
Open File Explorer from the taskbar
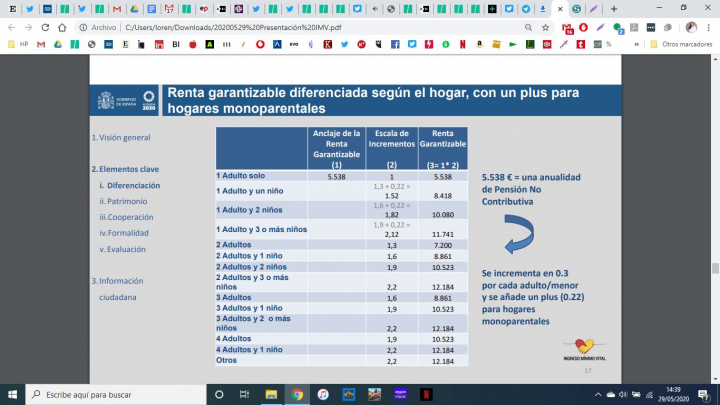tap(270, 394)
